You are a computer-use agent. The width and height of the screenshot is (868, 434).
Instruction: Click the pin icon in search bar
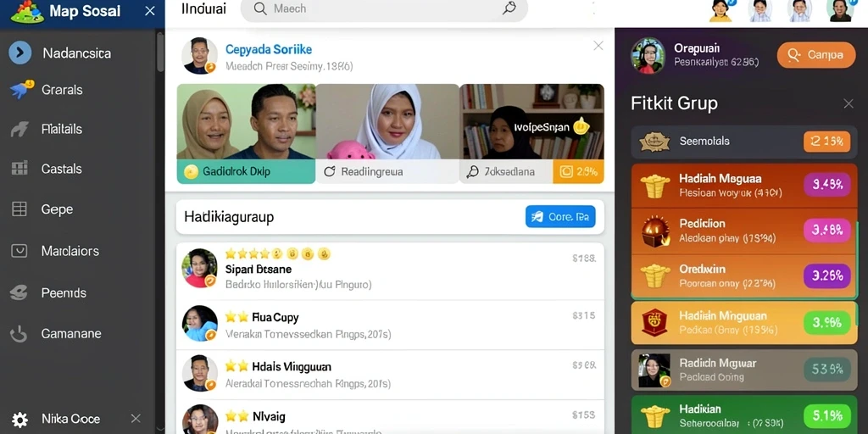pyautogui.click(x=509, y=8)
